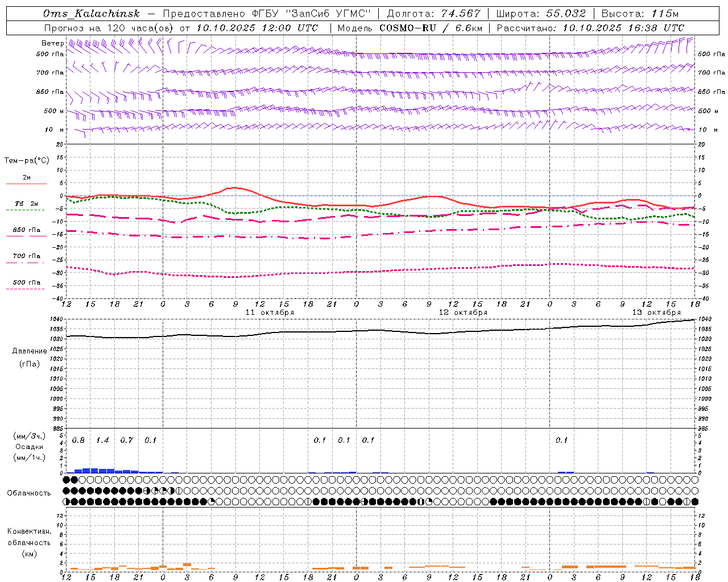The image size is (728, 582).
Task: Click the Давление pressure panel label
Action: coord(29,351)
